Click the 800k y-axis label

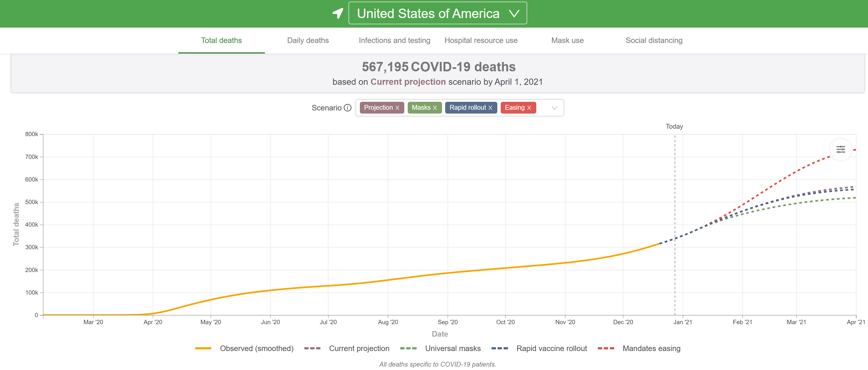(x=32, y=134)
